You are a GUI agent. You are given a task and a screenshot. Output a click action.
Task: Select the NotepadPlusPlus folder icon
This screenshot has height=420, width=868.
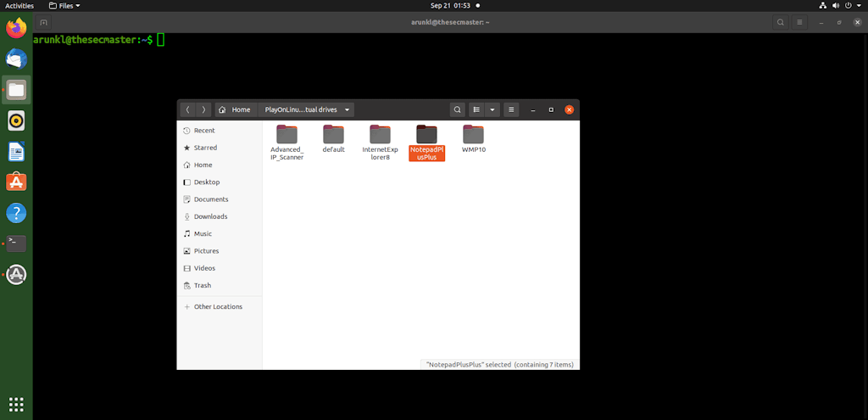click(427, 135)
